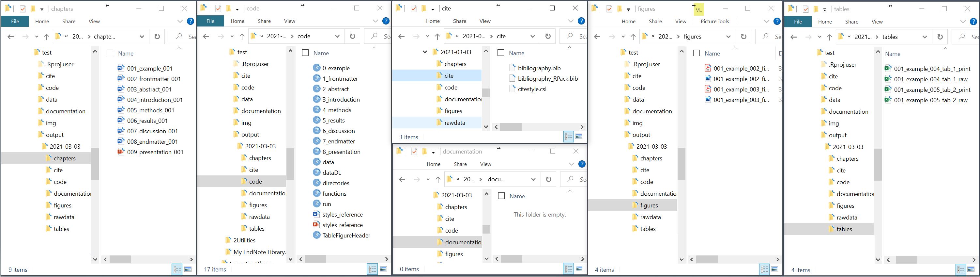Open Picture Tools tab in figures window
This screenshot has height=277, width=980.
pos(714,21)
